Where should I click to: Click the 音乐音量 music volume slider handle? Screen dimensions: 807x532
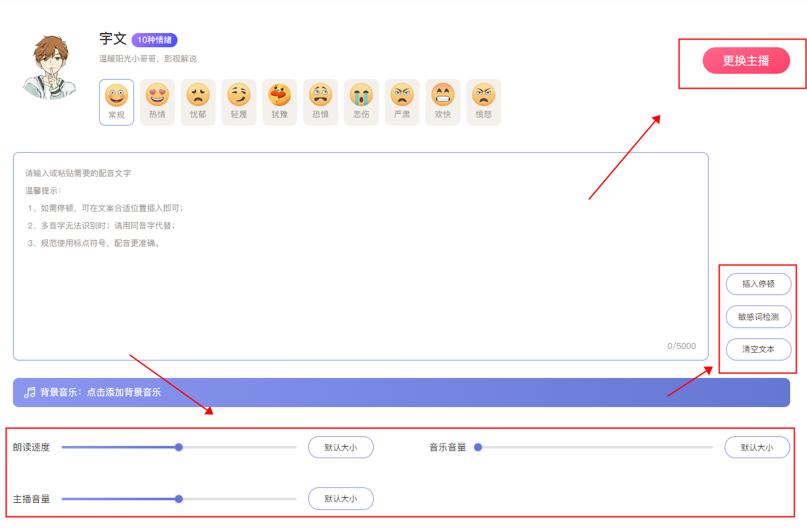pos(478,447)
